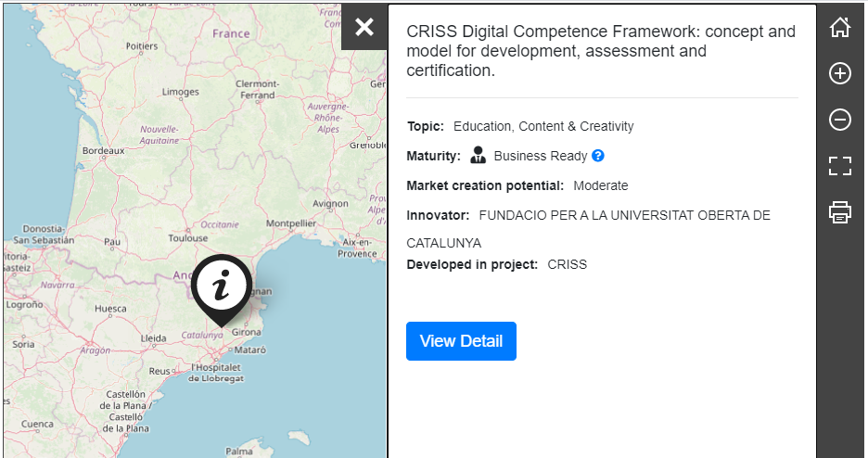Print the map using printer icon

[840, 212]
